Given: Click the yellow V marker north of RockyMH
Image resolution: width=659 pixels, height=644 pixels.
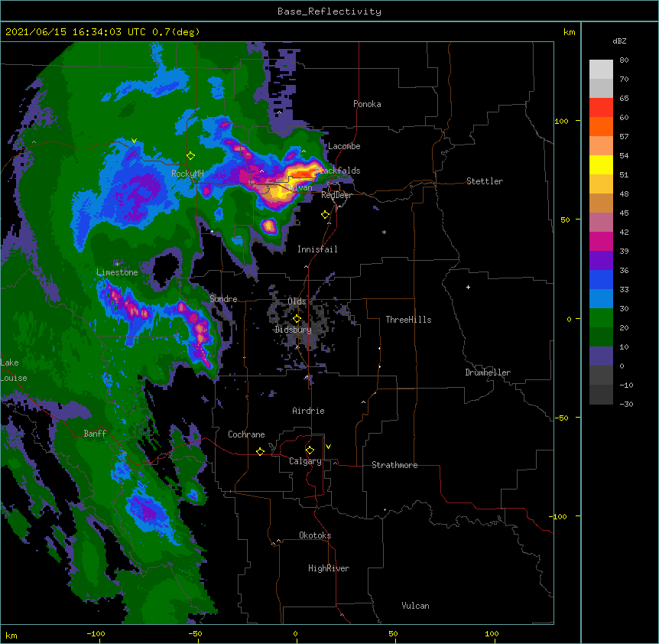Looking at the screenshot, I should click(x=134, y=141).
